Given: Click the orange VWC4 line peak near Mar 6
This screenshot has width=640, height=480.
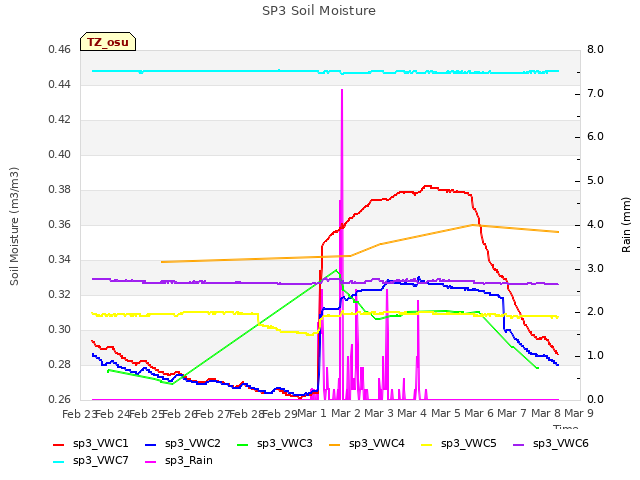Looking at the screenshot, I should 473,225.
